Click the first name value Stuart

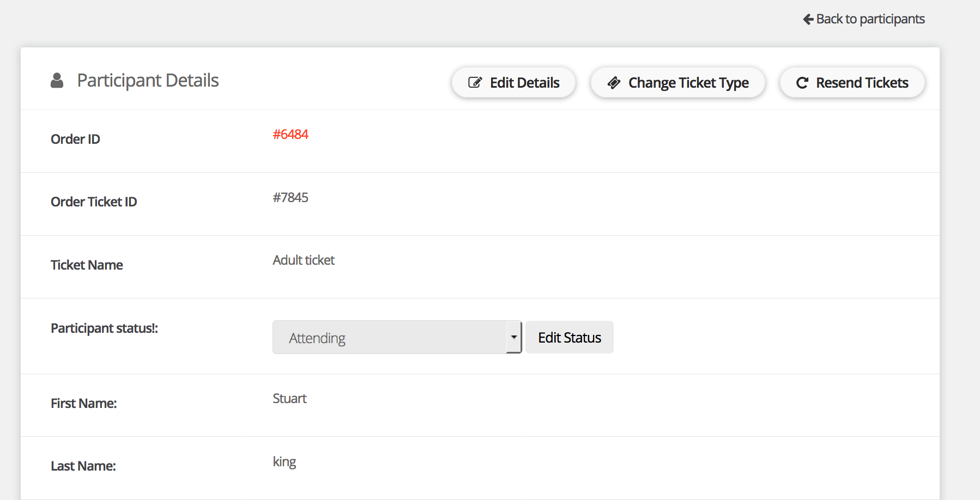click(289, 399)
